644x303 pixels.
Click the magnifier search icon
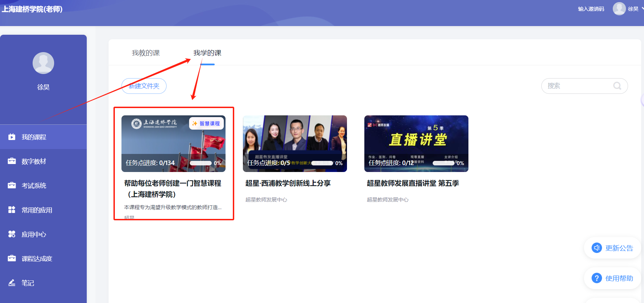point(617,86)
